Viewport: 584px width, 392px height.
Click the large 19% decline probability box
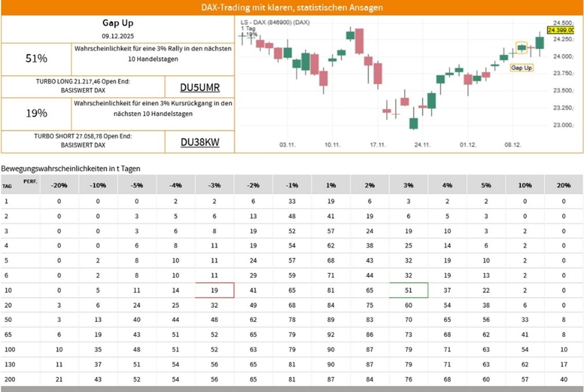(36, 113)
